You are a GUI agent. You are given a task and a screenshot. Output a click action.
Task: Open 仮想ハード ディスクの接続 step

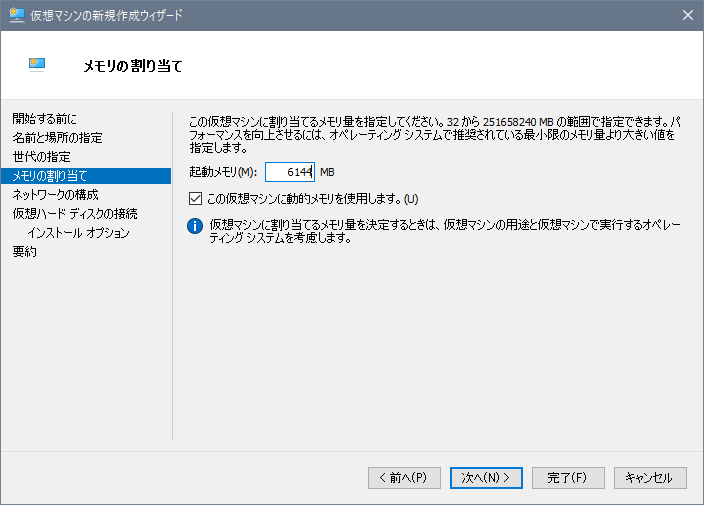pos(74,214)
